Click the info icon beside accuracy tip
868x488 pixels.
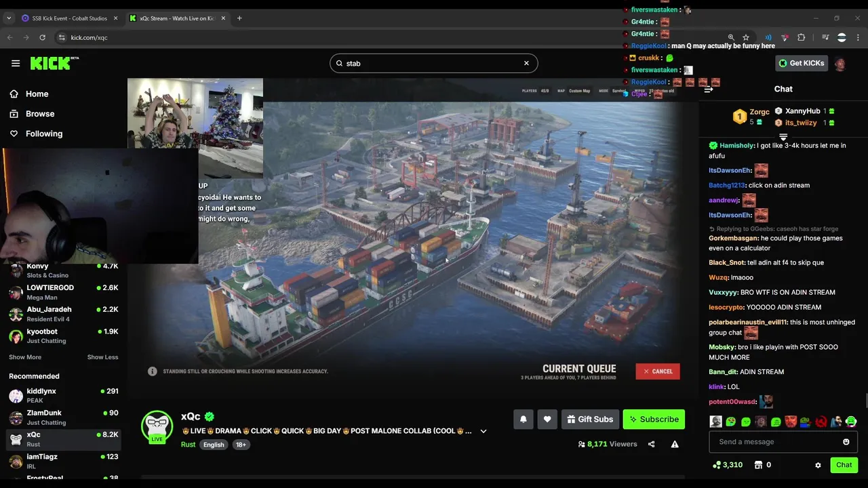(153, 371)
